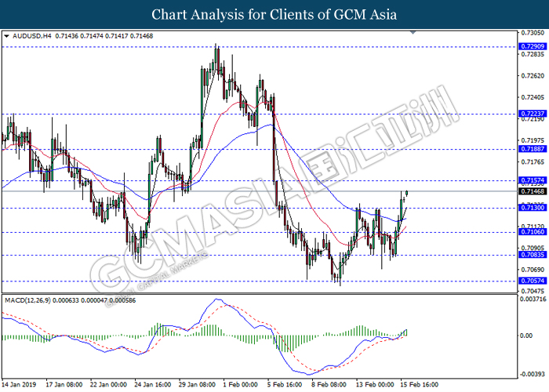
Task: Click the 22 Jan 00:00 time label
Action: click(108, 385)
